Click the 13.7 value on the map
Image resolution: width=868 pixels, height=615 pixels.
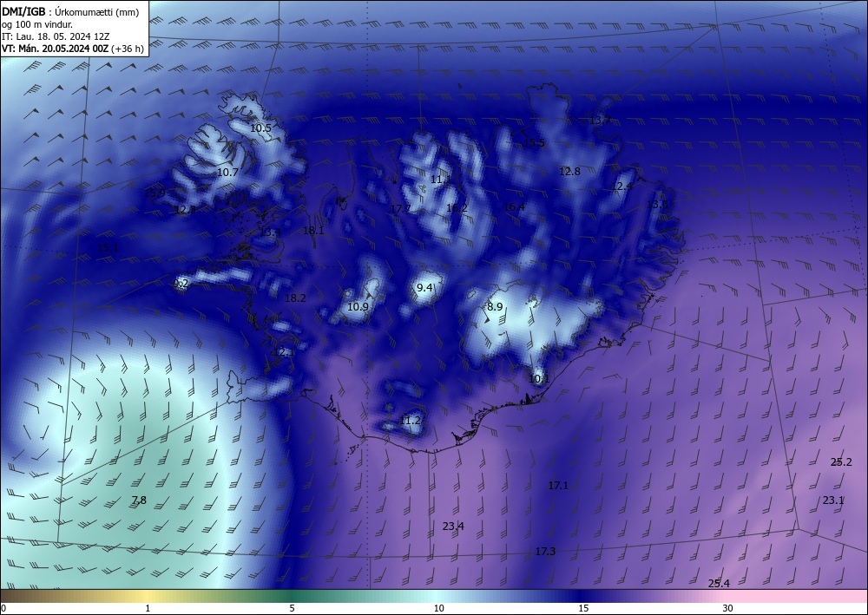600,120
